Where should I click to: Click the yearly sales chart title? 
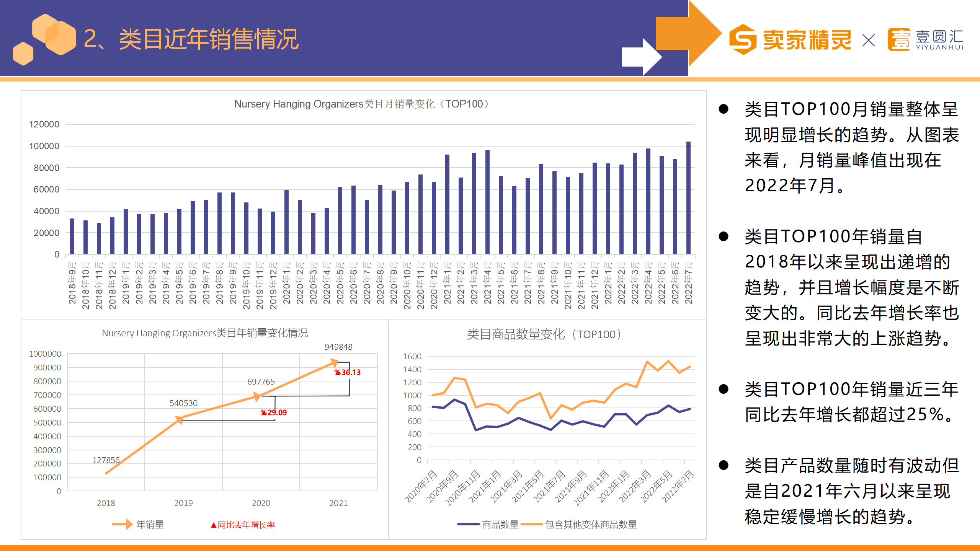(x=205, y=333)
